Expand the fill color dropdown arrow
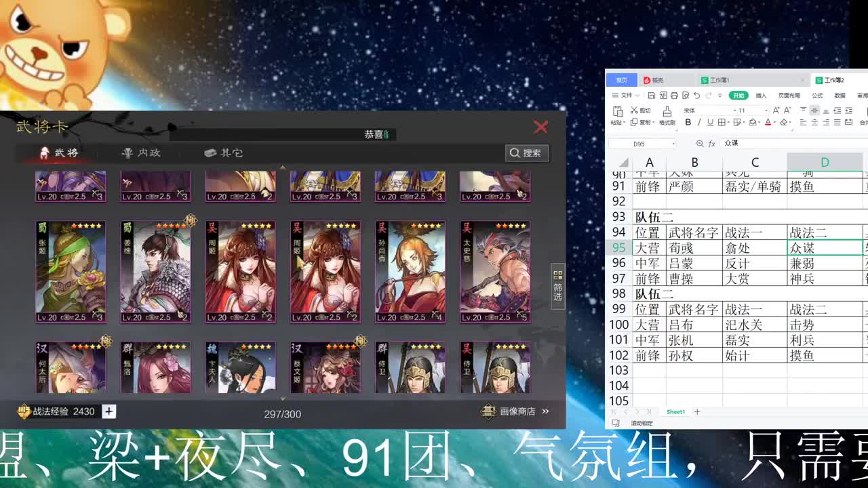 click(759, 122)
